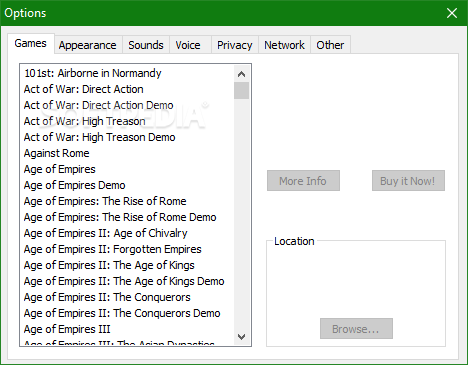
Task: Select Age of Empires: The Rise of Rome
Action: click(x=128, y=201)
